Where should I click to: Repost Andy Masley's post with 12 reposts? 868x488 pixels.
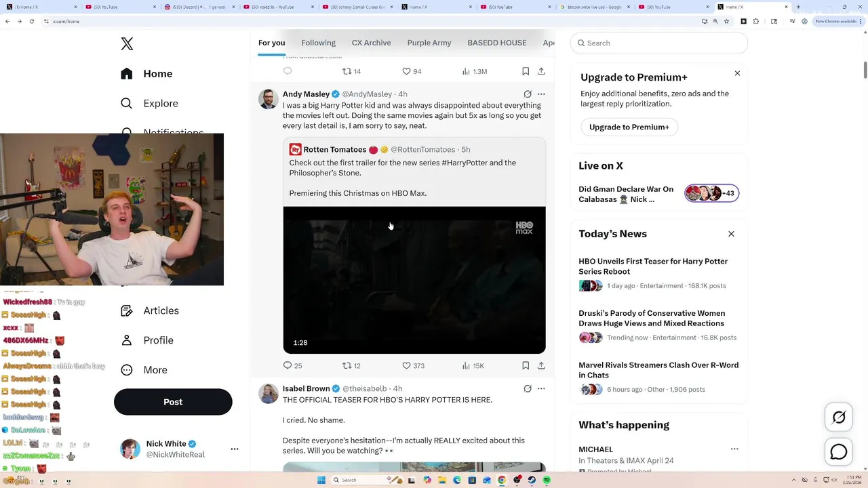point(351,365)
